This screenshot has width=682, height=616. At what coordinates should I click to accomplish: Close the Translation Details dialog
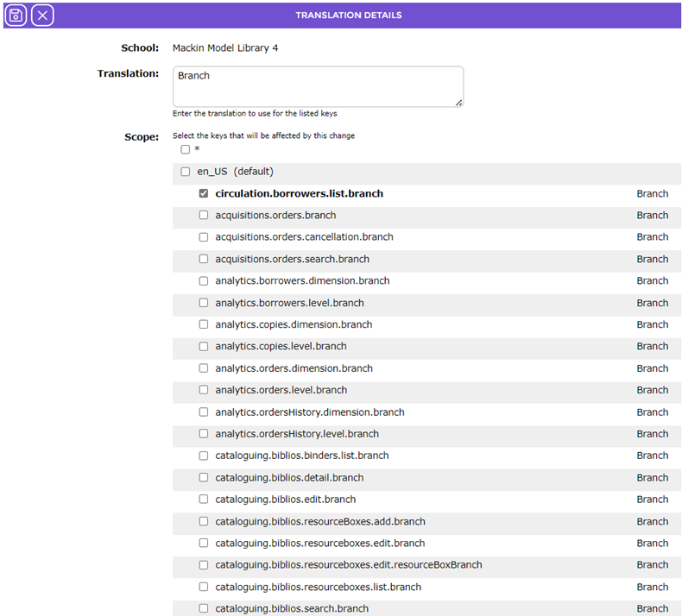[42, 16]
